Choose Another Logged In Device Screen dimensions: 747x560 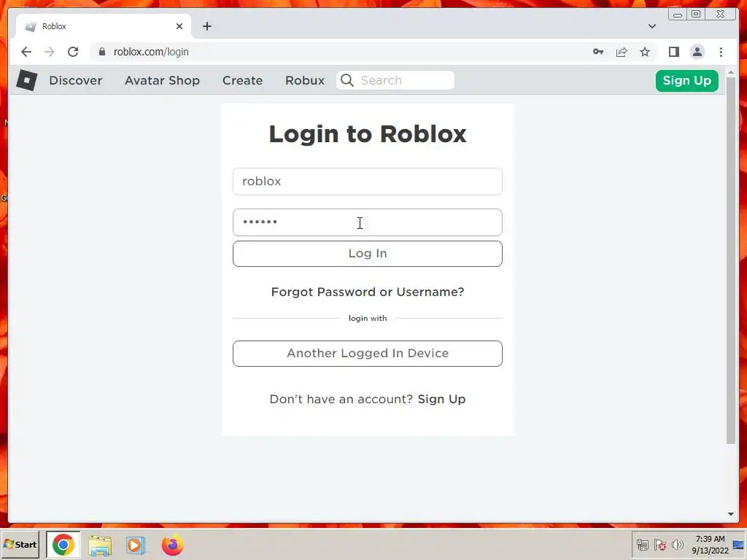click(368, 354)
